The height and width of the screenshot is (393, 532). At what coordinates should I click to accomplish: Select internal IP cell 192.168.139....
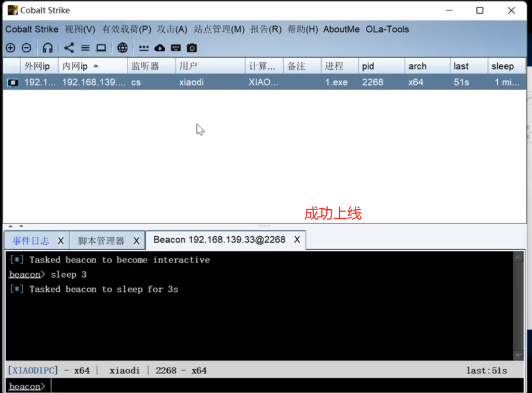click(x=94, y=83)
